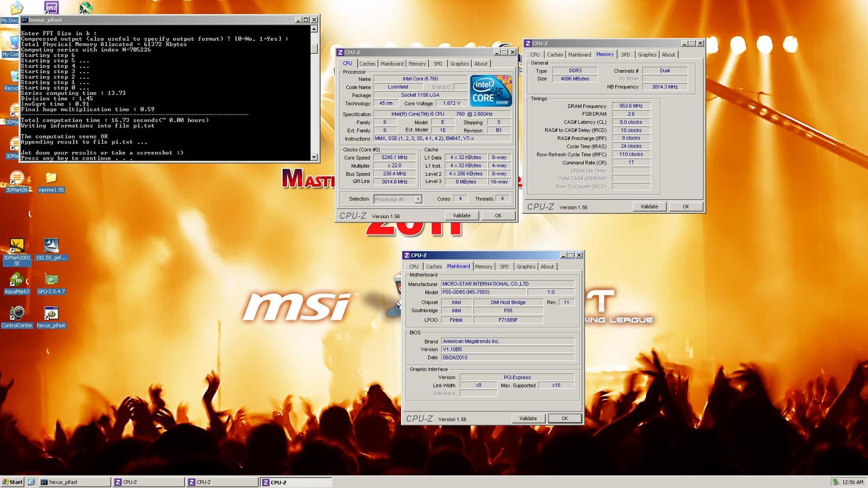This screenshot has width=868, height=488.
Task: Open Caches tab in CPU-Z Mainboard window
Action: coord(433,267)
